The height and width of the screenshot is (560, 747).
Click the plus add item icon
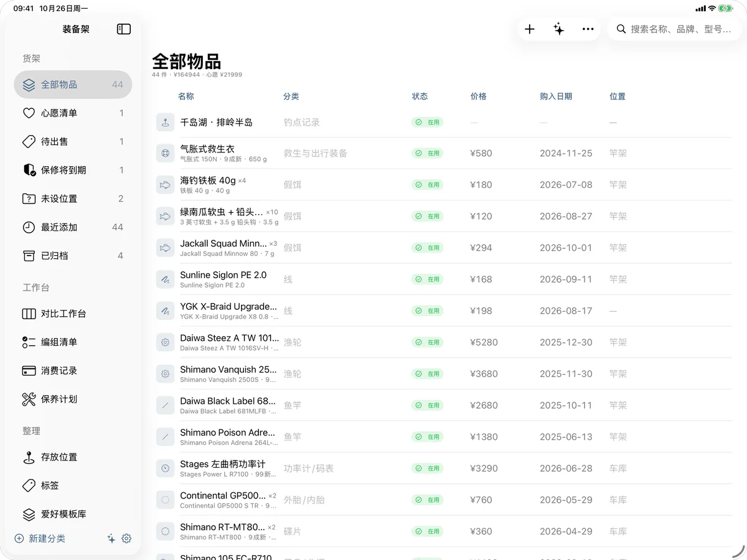pos(530,29)
